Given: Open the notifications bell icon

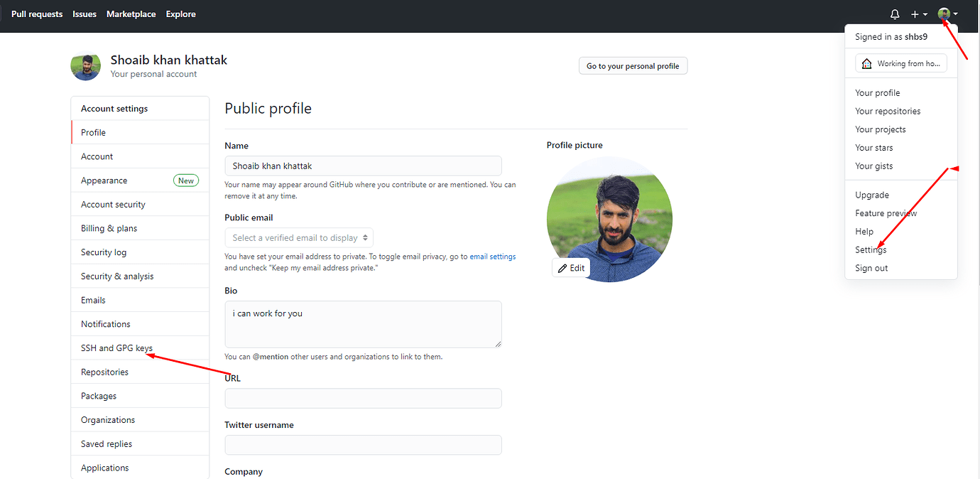Looking at the screenshot, I should click(x=895, y=14).
